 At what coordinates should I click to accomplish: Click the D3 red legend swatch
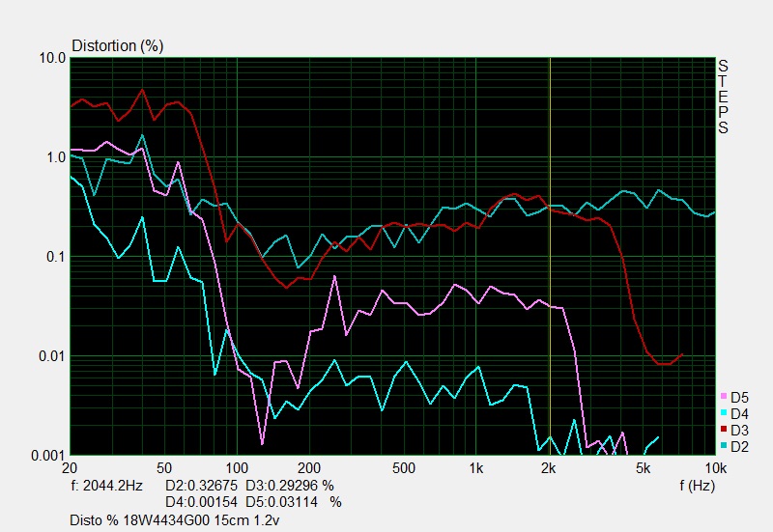pyautogui.click(x=723, y=429)
